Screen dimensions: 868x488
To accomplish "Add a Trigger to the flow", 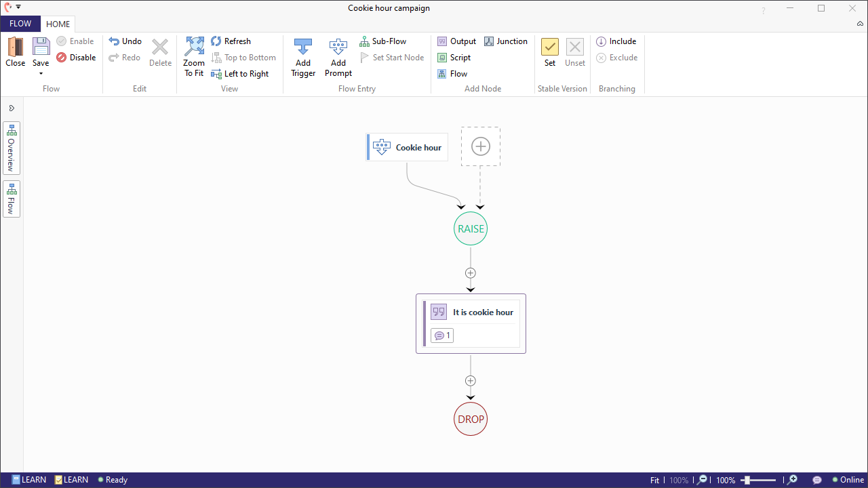I will [x=302, y=57].
